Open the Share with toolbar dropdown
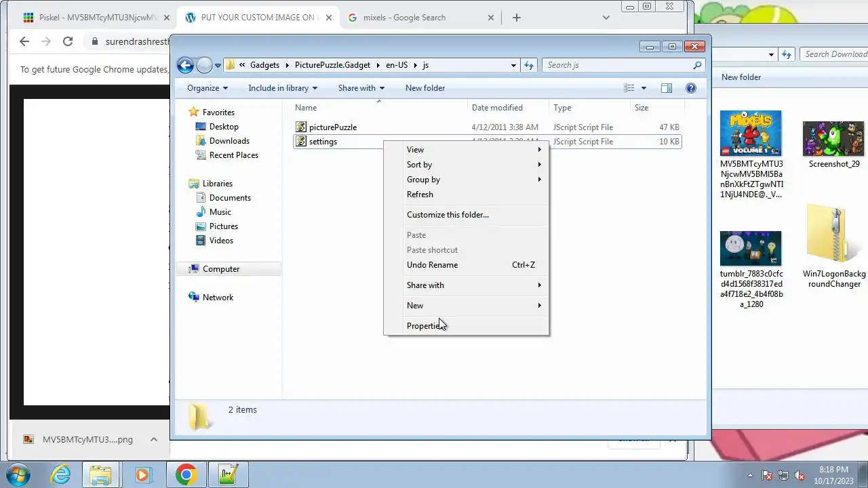Image resolution: width=868 pixels, height=488 pixels. tap(361, 88)
